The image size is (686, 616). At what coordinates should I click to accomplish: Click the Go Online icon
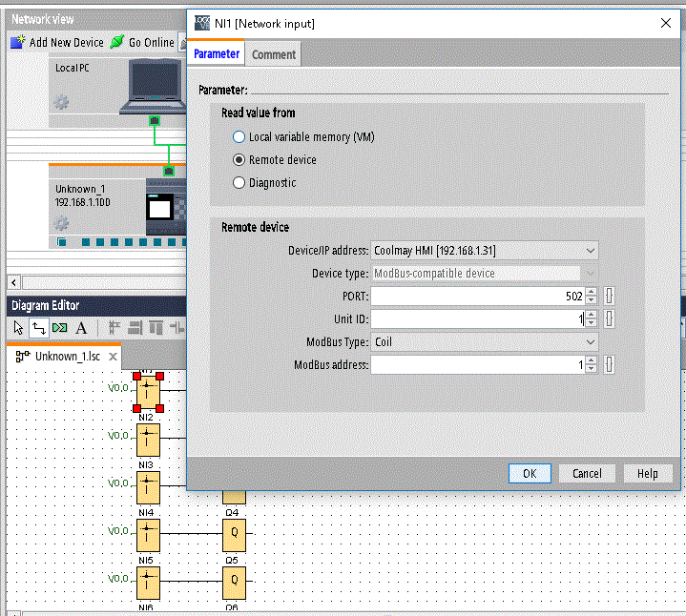click(x=117, y=42)
